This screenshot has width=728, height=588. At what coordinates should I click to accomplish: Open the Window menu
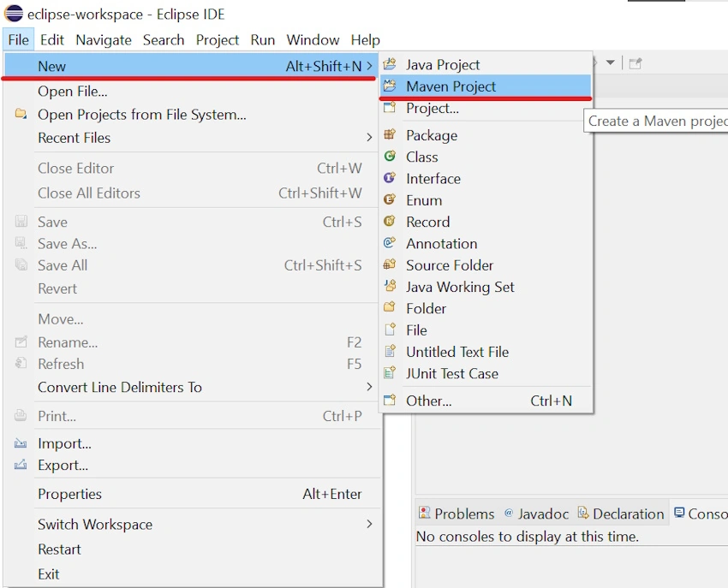pos(313,40)
